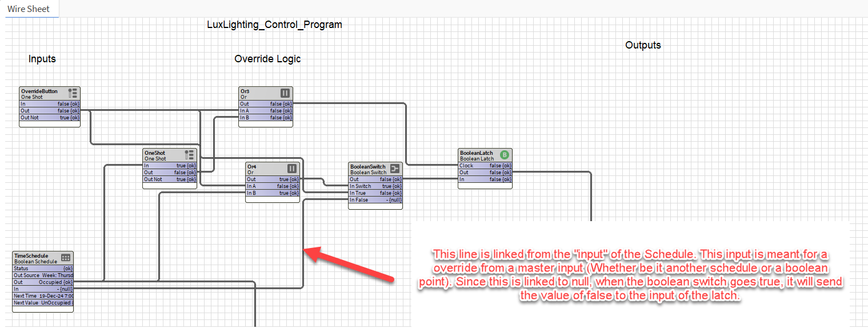Click the Outputs section label

click(643, 45)
